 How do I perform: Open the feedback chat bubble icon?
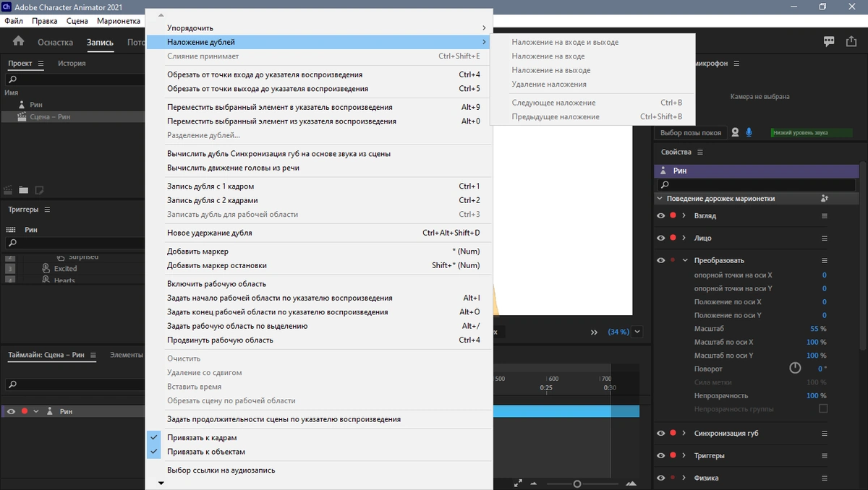click(x=830, y=42)
